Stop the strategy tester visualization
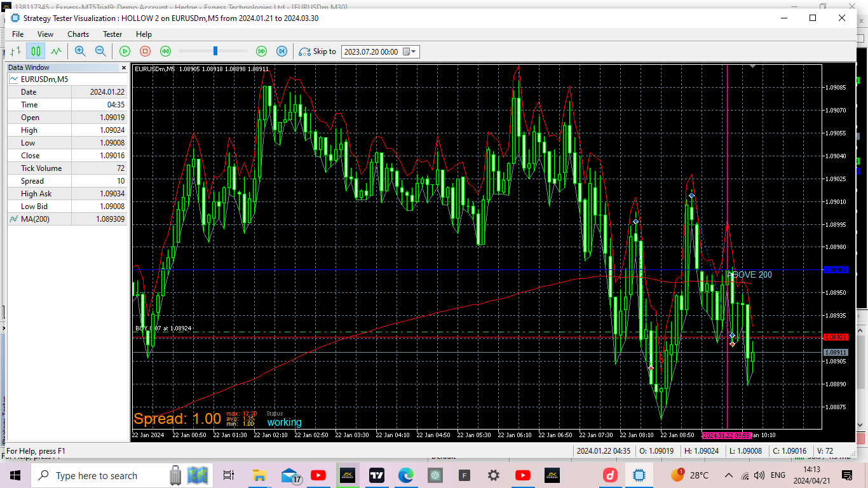Screen dimensions: 868x488 pos(145,51)
